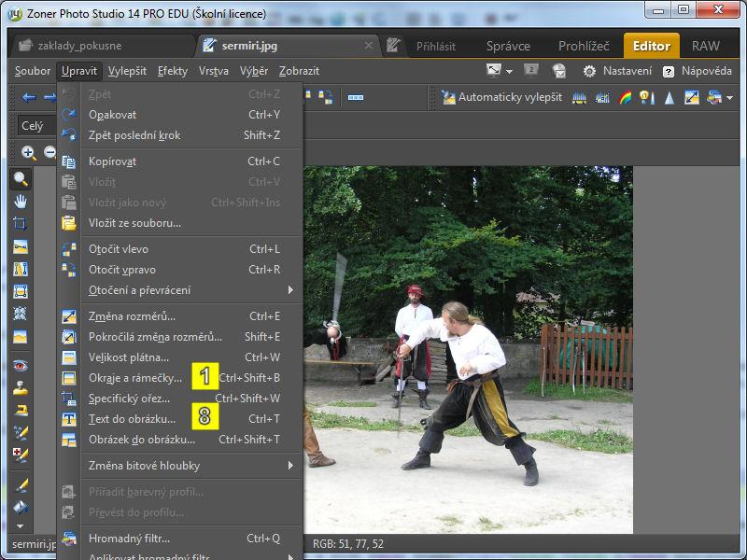The height and width of the screenshot is (560, 747).
Task: Click the zoom-in plus magnifier icon
Action: coord(29,153)
